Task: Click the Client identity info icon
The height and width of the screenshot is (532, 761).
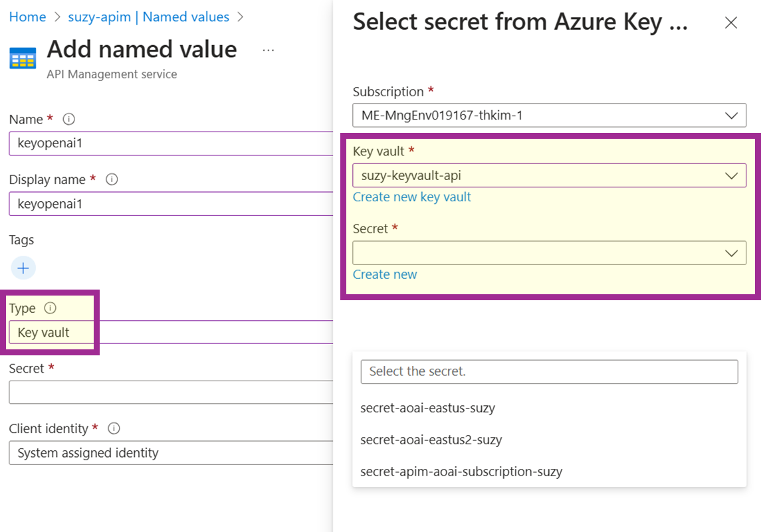Action: coord(114,428)
